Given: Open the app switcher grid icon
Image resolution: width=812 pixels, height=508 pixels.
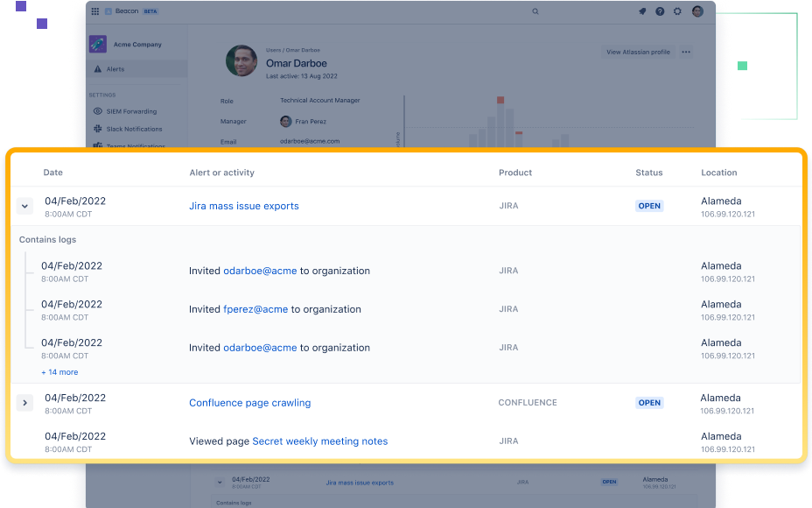Looking at the screenshot, I should pos(95,11).
